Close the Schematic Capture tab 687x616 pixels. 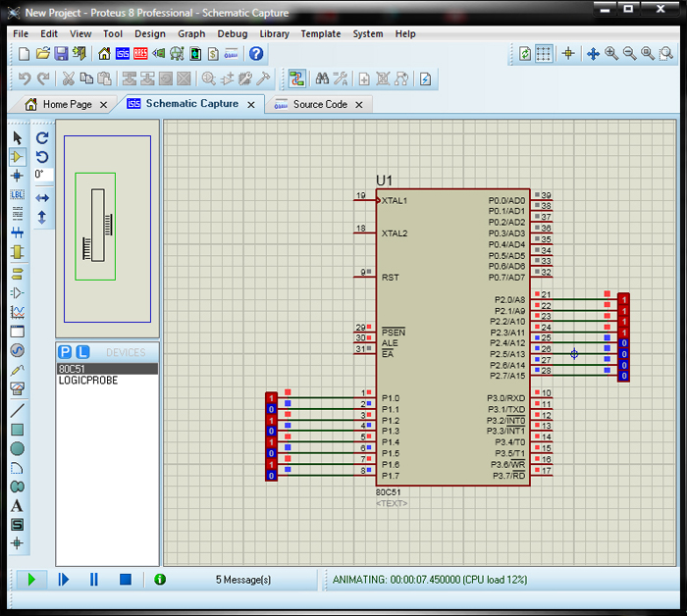point(251,105)
